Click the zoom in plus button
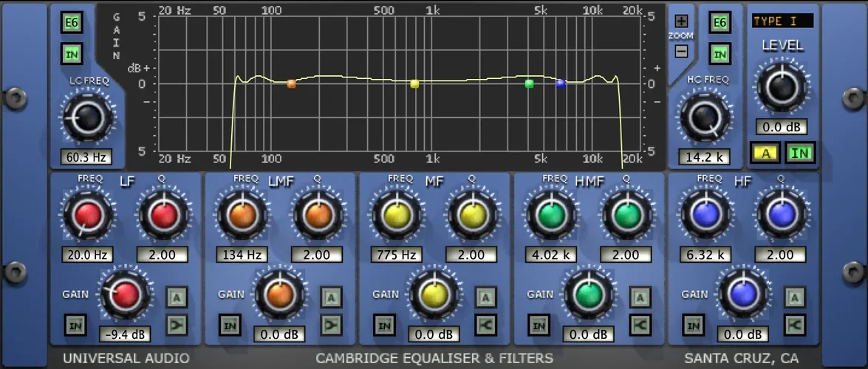 (x=681, y=21)
